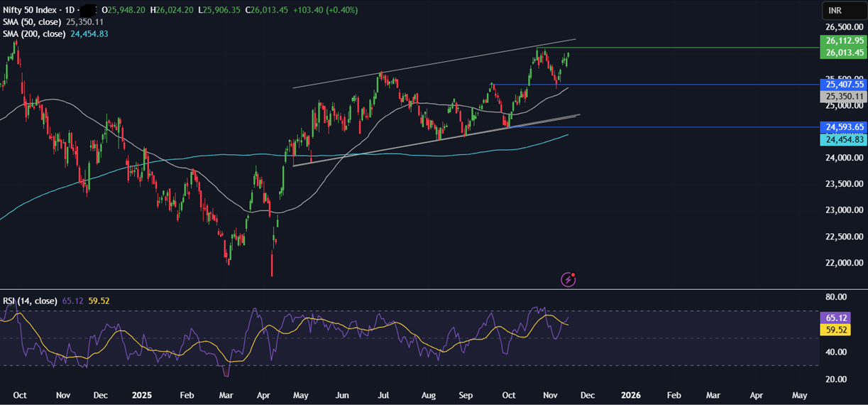Image resolution: width=868 pixels, height=405 pixels.
Task: Click the blue 25,407.55 price label
Action: 844,84
